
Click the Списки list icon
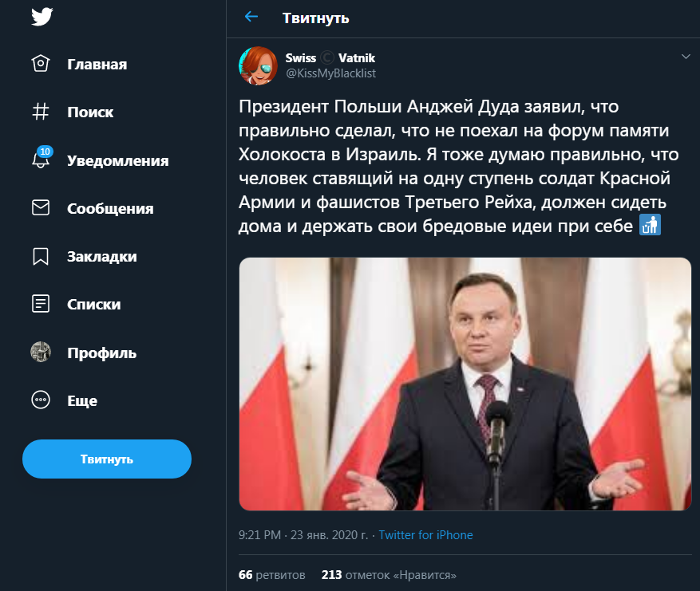pos(41,304)
